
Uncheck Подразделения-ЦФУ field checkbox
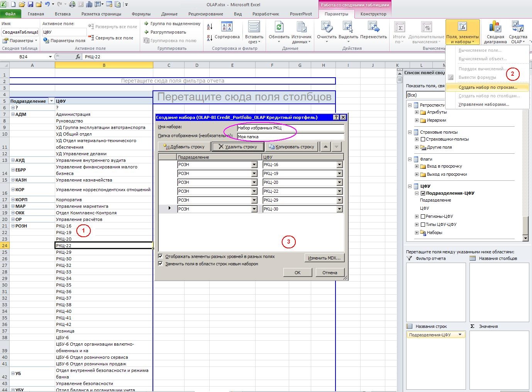click(423, 193)
